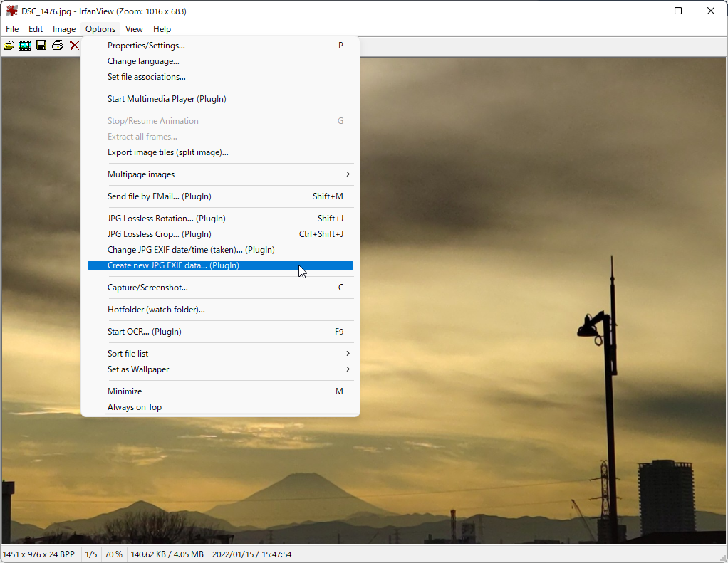This screenshot has width=728, height=563.
Task: Choose Set file associations... entry
Action: point(221,77)
